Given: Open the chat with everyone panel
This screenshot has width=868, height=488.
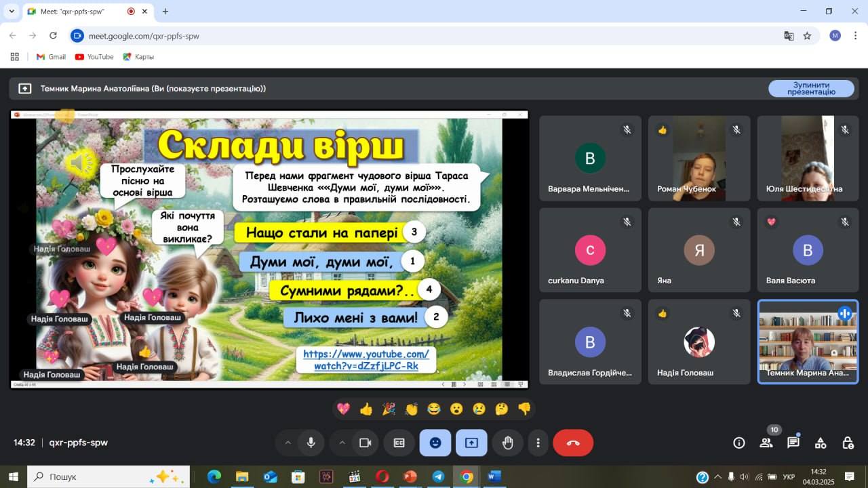Looking at the screenshot, I should click(x=793, y=443).
